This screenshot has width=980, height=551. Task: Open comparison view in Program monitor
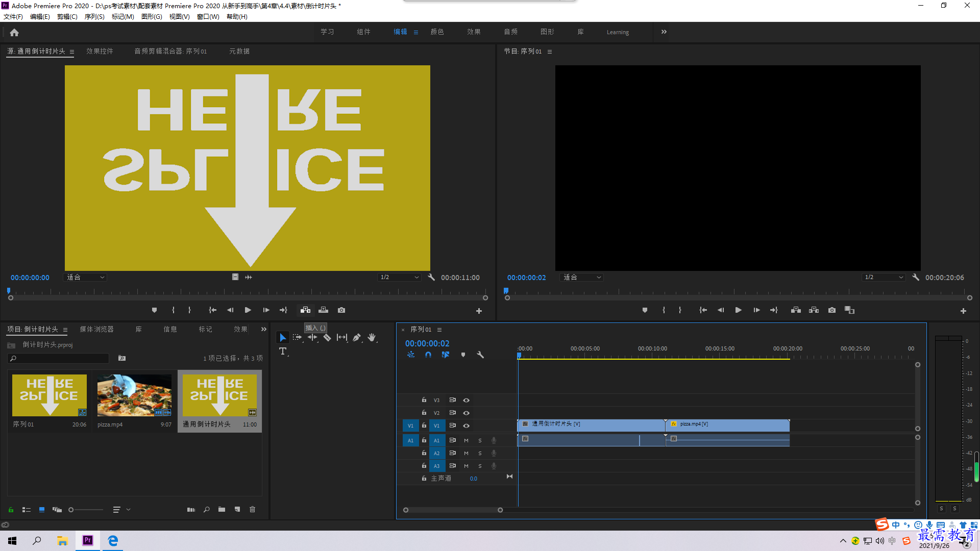[850, 310]
